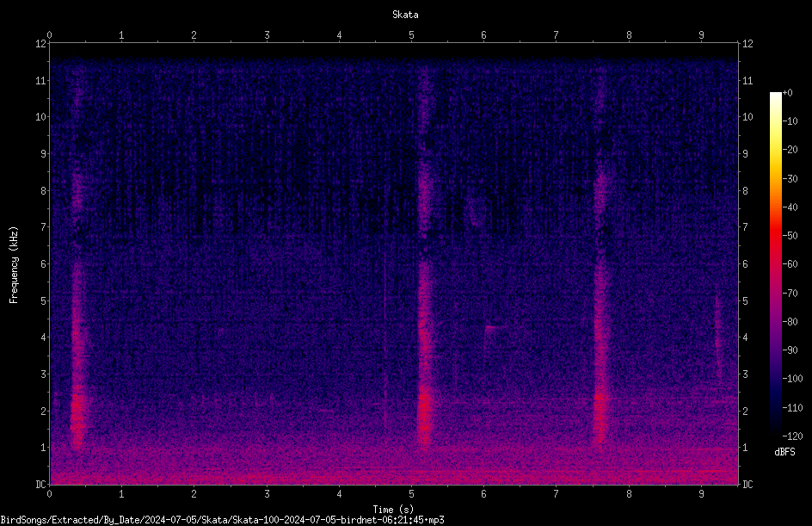Click the "-20" value on the color scale
Image resolution: width=812 pixels, height=526 pixels.
tap(790, 150)
